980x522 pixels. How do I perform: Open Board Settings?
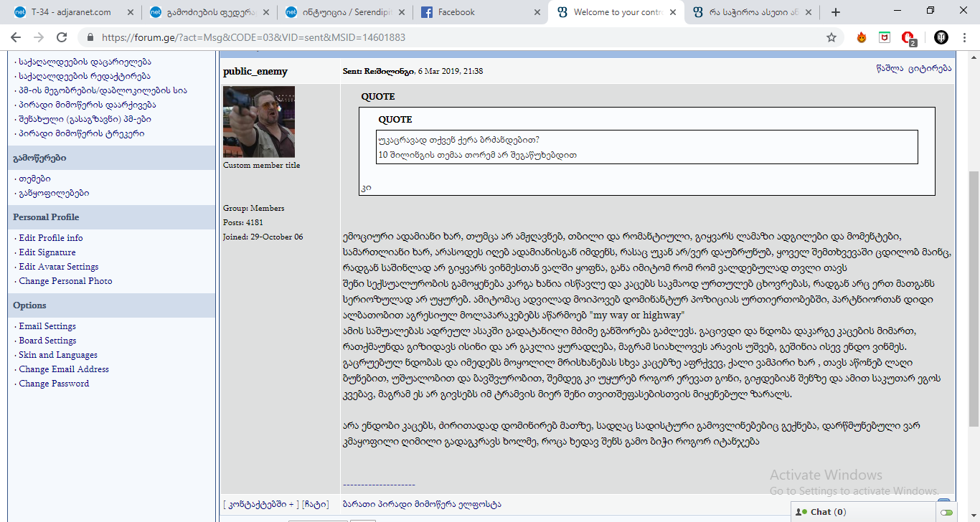click(47, 341)
